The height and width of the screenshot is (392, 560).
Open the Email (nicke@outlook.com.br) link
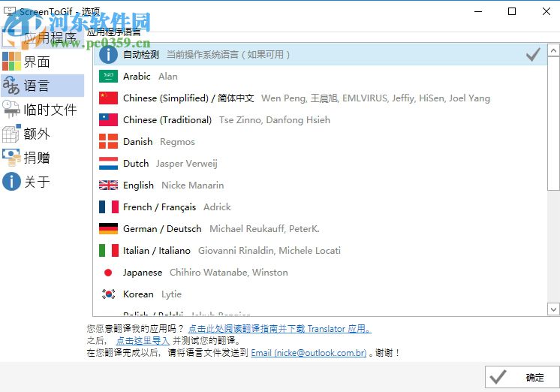[x=309, y=353]
